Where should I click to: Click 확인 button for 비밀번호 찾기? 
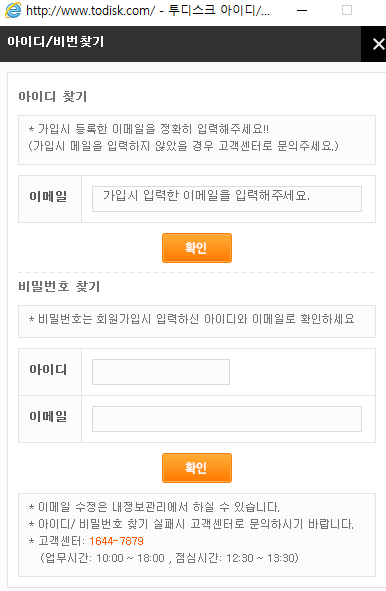(x=197, y=468)
